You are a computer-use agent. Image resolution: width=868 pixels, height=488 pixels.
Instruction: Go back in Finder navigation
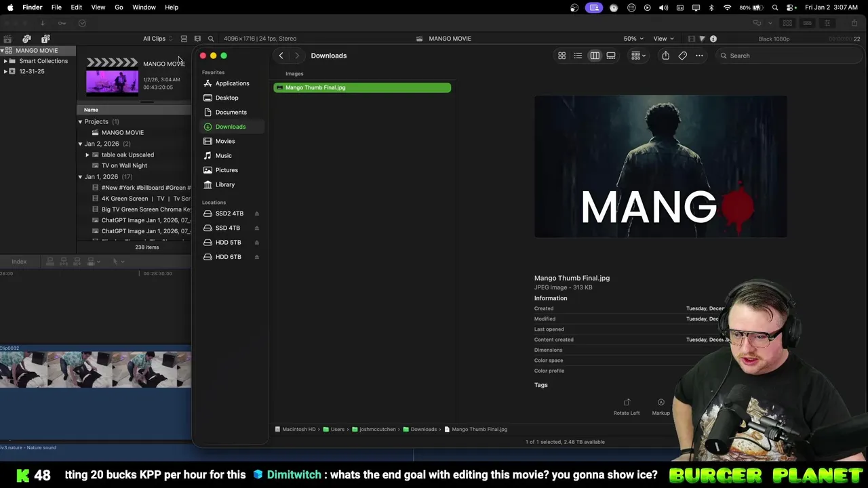pyautogui.click(x=281, y=56)
